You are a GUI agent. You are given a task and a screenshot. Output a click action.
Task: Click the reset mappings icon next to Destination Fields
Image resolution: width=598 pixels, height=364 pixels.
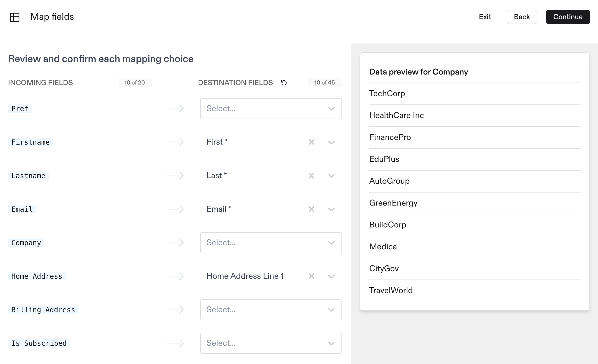[x=284, y=83]
